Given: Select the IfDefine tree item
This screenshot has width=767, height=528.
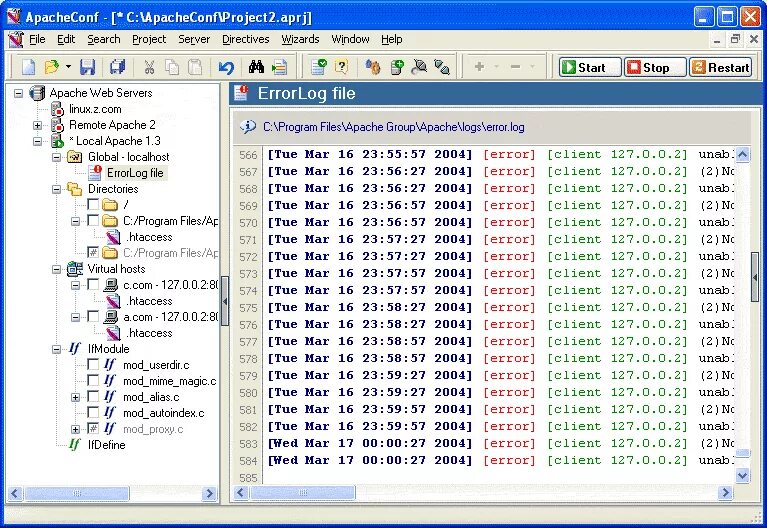Looking at the screenshot, I should tap(107, 444).
